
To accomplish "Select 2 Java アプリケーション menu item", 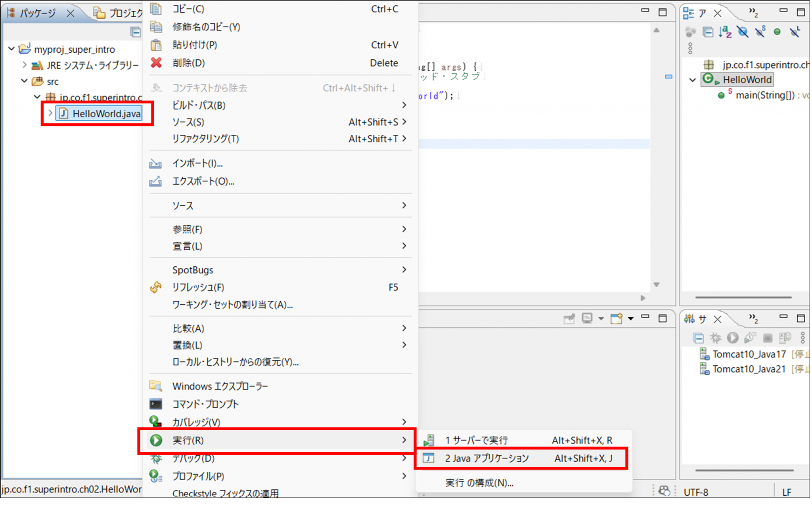I will [x=487, y=458].
